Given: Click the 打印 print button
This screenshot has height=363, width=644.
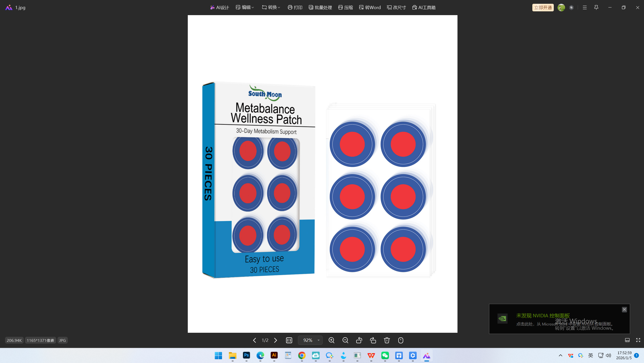Looking at the screenshot, I should pyautogui.click(x=295, y=8).
